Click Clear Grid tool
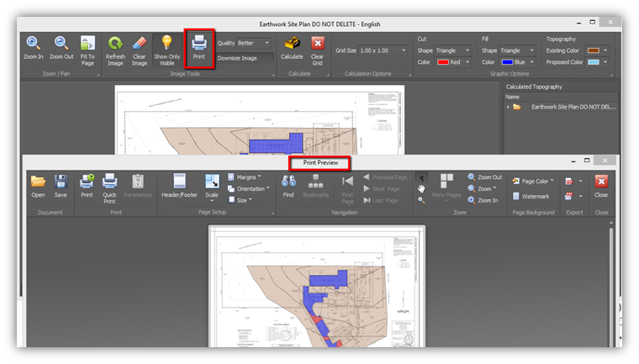This screenshot has height=364, width=639. click(x=317, y=51)
